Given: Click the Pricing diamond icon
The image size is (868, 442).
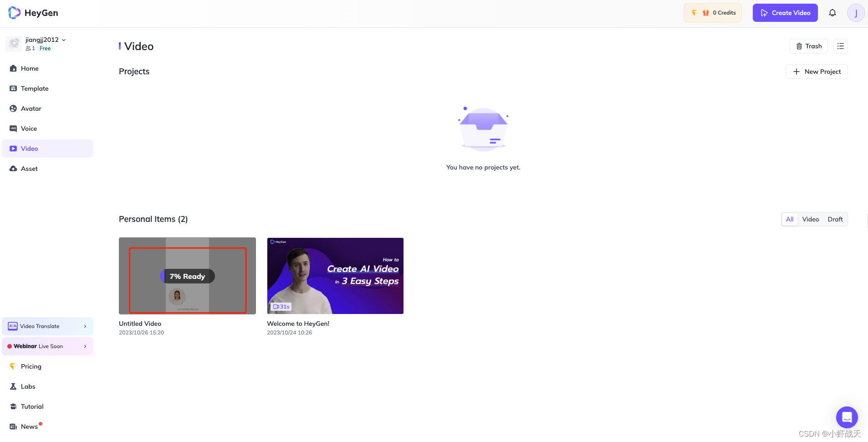Looking at the screenshot, I should (x=13, y=366).
